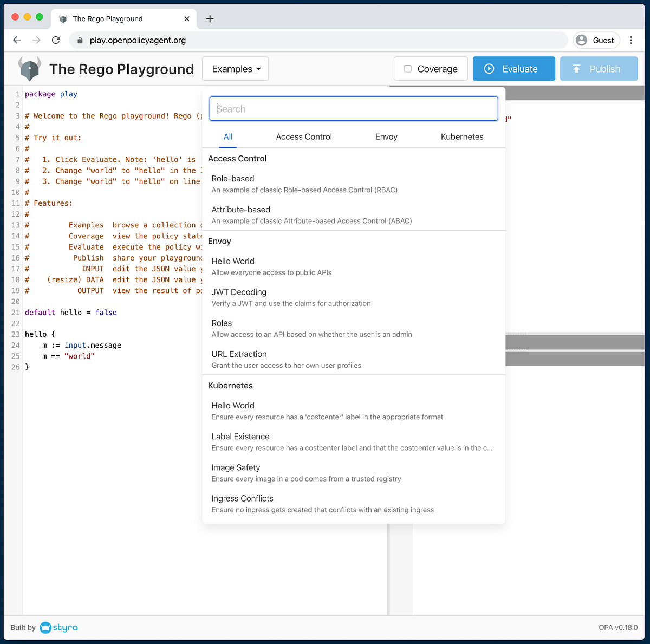Screen dimensions: 650x644
Task: Click the Evaluate button
Action: coord(513,68)
